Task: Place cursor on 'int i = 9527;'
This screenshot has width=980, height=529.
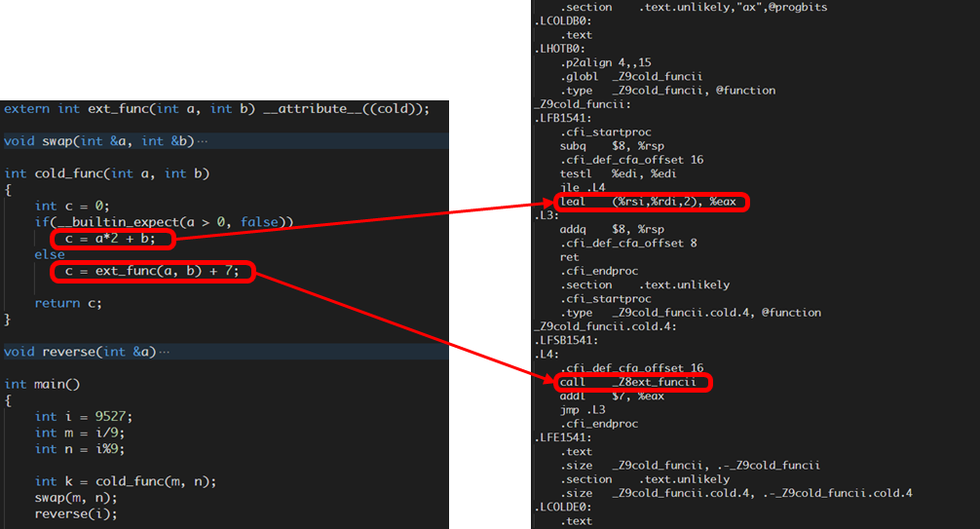Action: click(83, 416)
